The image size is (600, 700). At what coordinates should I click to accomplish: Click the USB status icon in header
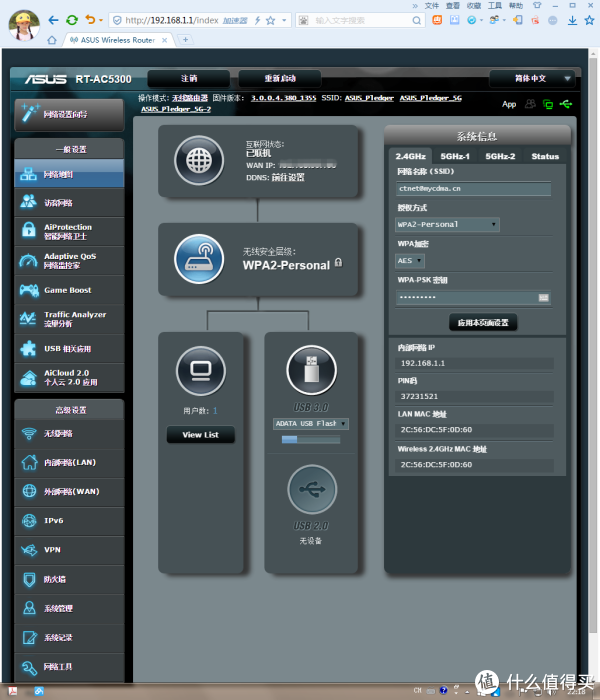pyautogui.click(x=566, y=104)
